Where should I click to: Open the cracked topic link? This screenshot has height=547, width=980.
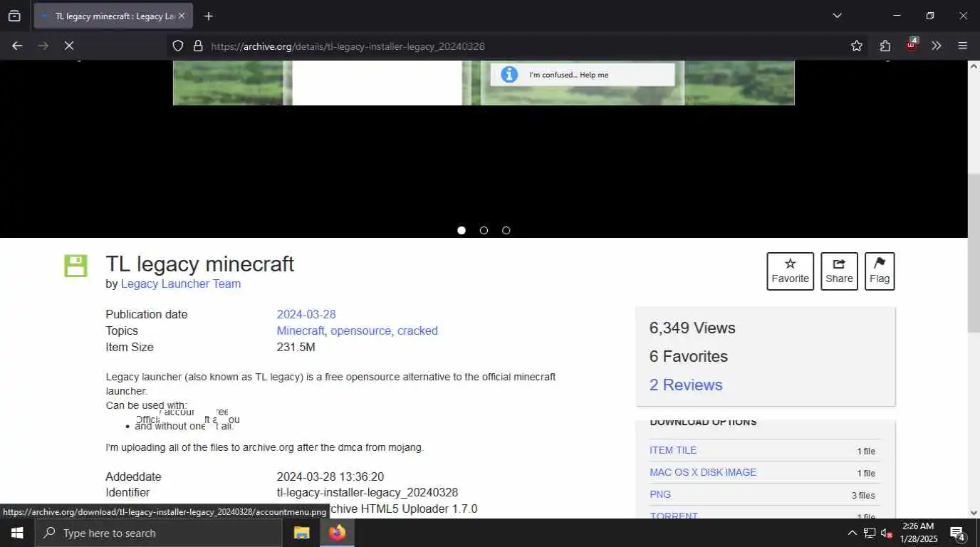(417, 330)
